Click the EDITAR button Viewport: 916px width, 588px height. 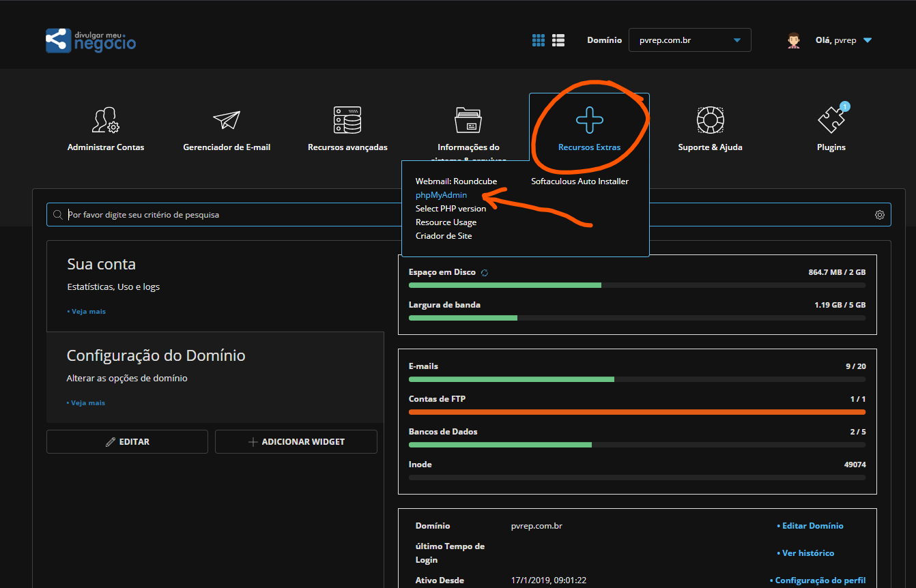pos(127,442)
